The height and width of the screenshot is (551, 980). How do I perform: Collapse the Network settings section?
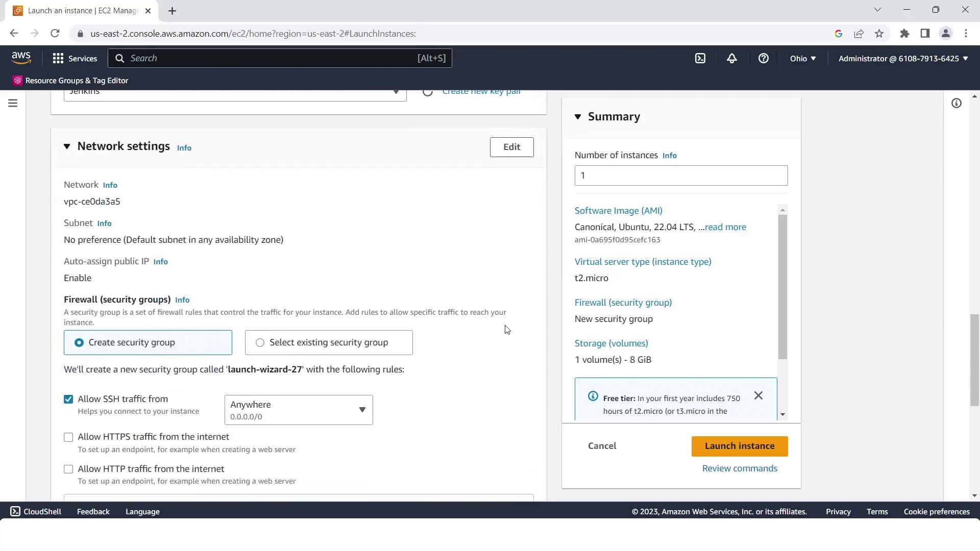pos(67,146)
